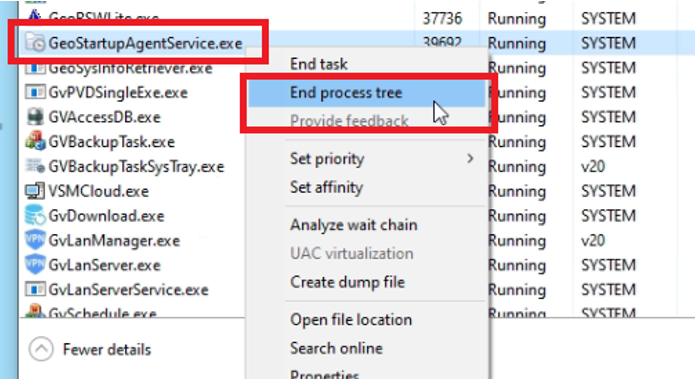Select the GeoStartupAgentService.exe row name
The image size is (695, 383).
[145, 43]
